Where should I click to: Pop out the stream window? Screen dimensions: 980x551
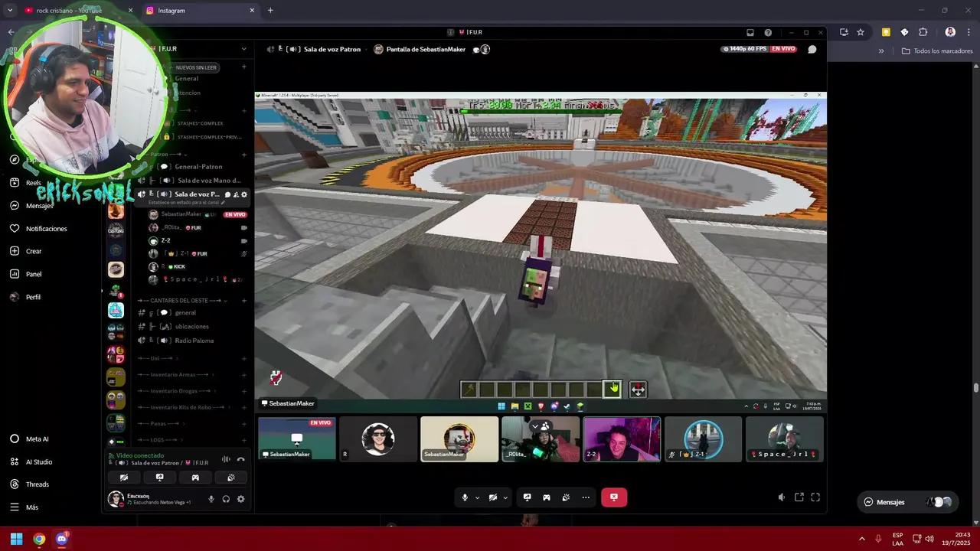[799, 497]
